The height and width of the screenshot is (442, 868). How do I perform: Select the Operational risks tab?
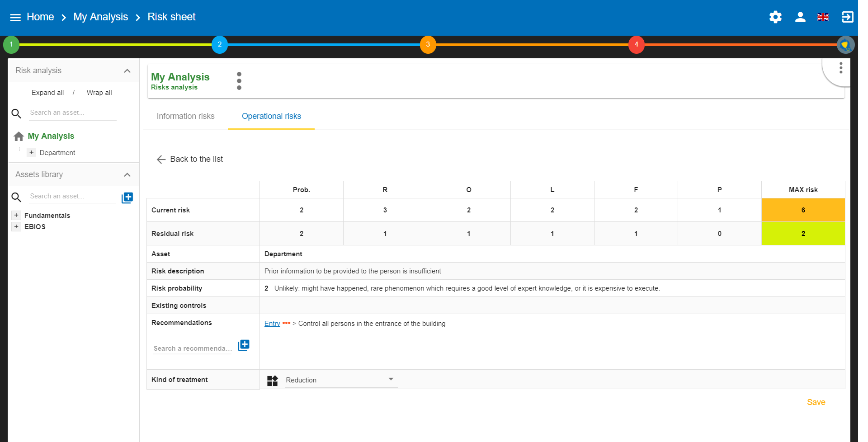(x=271, y=116)
